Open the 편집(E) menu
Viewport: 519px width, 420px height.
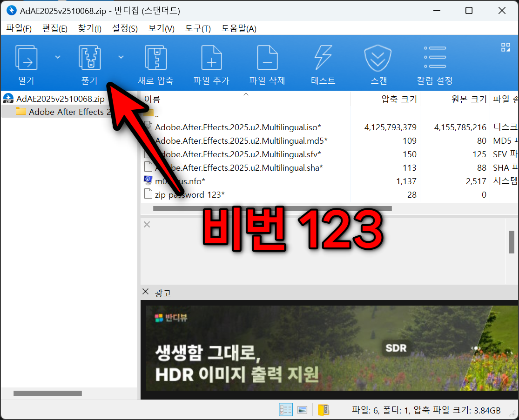(55, 29)
